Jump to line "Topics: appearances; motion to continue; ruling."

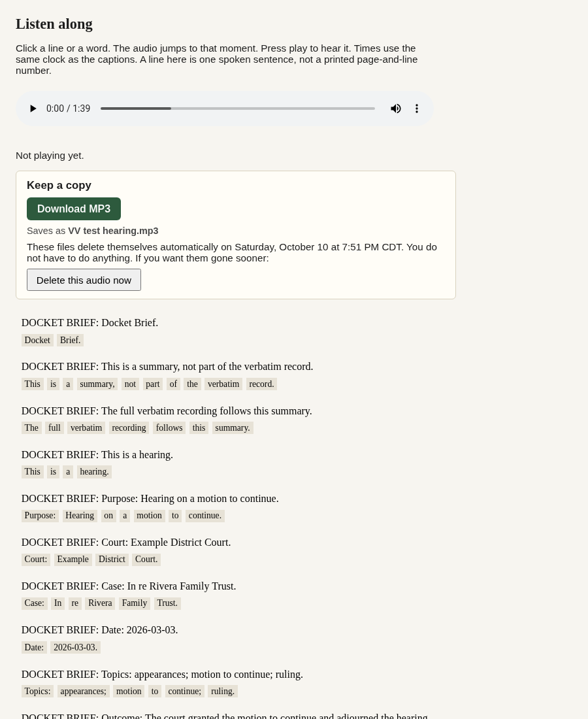click(162, 675)
